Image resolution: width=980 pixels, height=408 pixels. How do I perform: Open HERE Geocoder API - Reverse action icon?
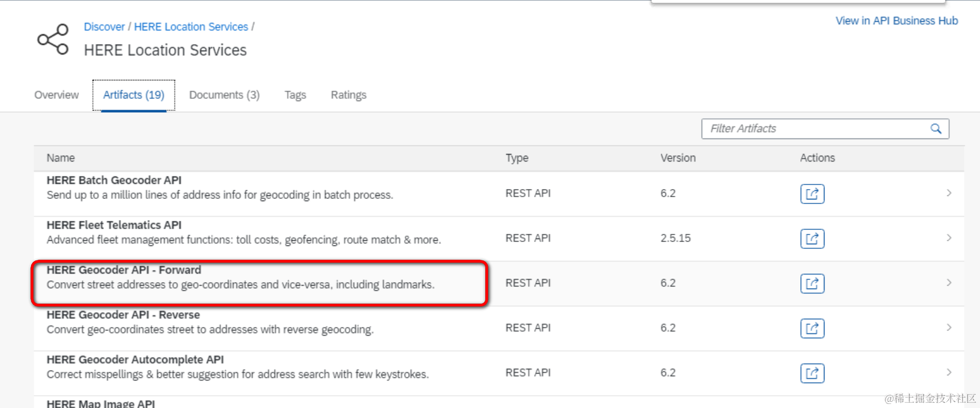click(812, 328)
